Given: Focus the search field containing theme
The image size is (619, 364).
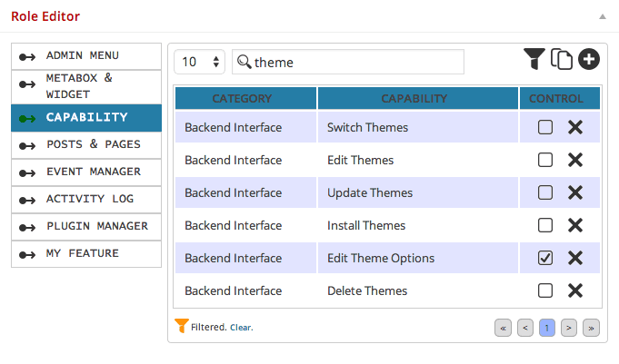Looking at the screenshot, I should 348,62.
